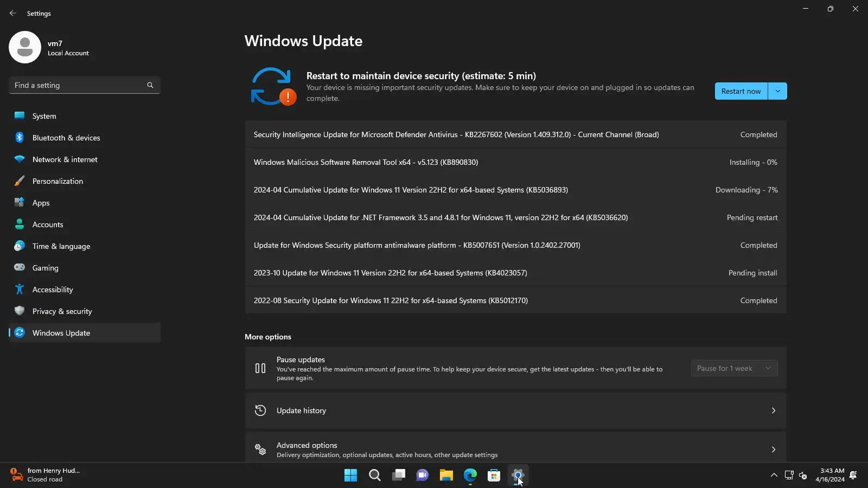The image size is (868, 488).
Task: Click the Malicious Software Removal Tool row
Action: tap(516, 162)
